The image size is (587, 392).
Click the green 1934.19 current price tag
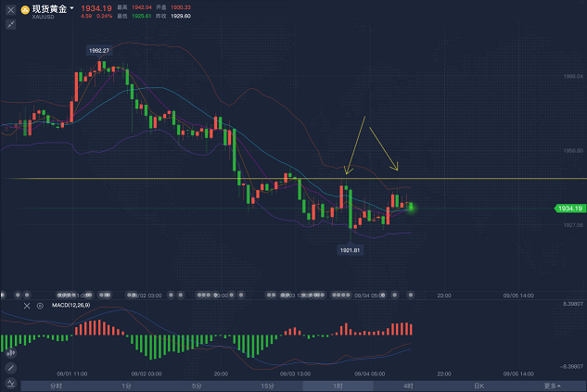tap(568, 209)
